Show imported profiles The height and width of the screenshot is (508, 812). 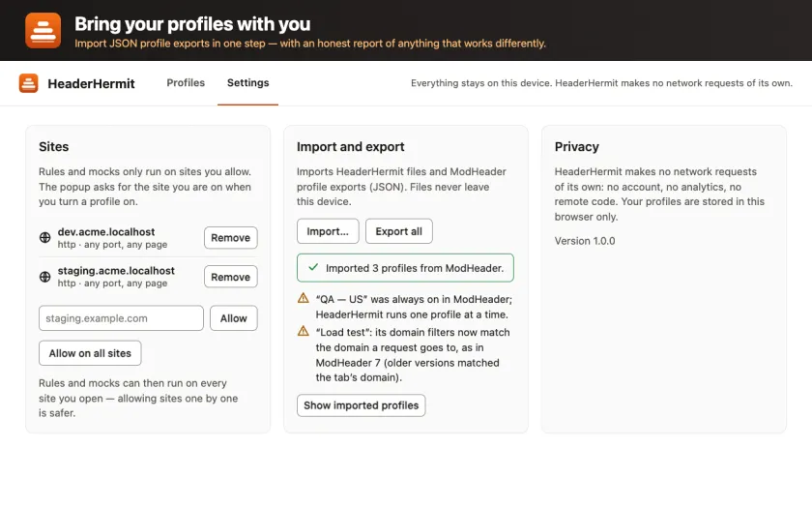[361, 405]
